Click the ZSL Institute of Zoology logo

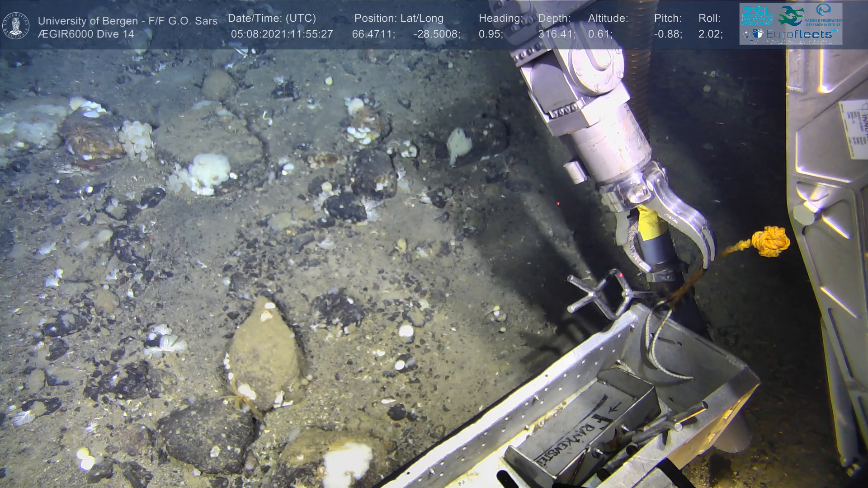click(757, 15)
